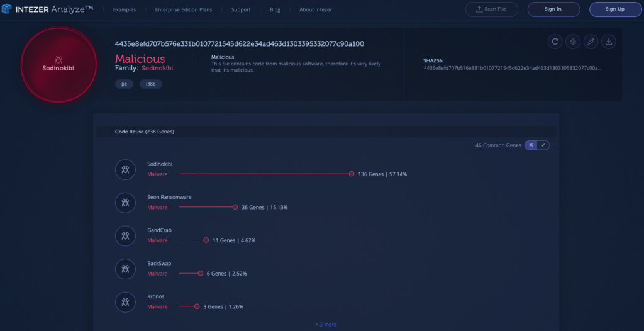Open the Blog link in navigation
644x331 pixels.
[275, 9]
